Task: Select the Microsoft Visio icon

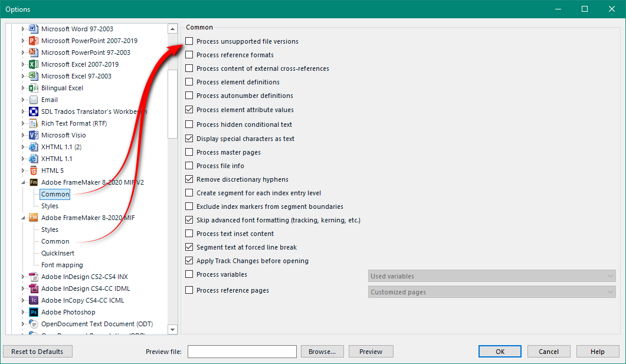Action: click(34, 135)
